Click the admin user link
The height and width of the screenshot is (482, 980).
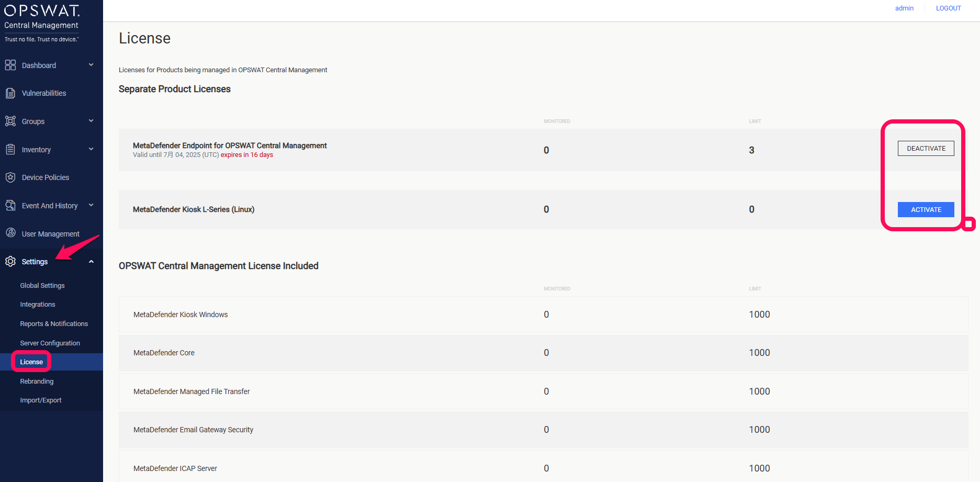point(904,8)
